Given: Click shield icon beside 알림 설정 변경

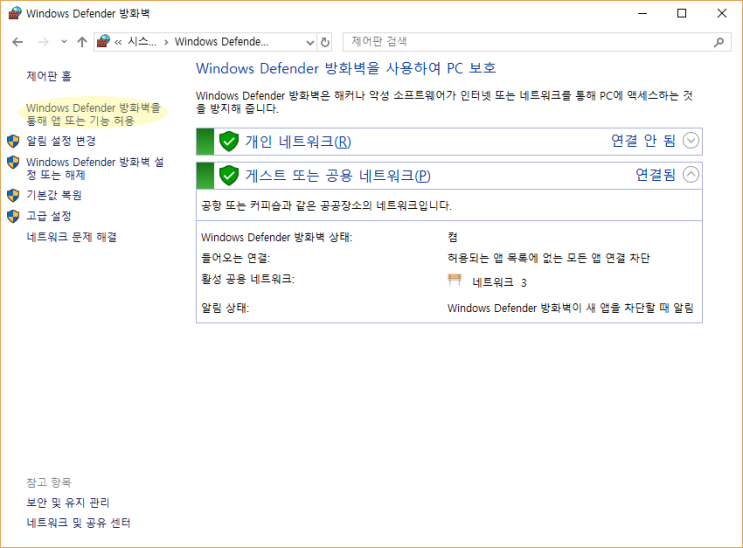Looking at the screenshot, I should coord(13,141).
